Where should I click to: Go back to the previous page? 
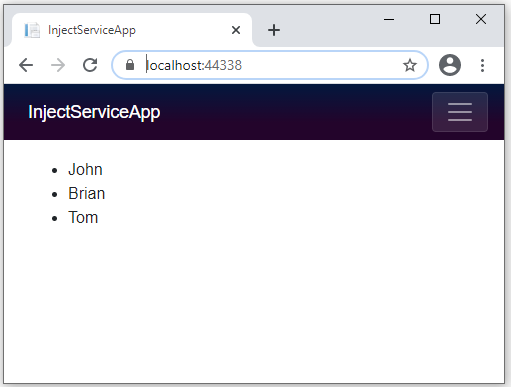tap(26, 65)
